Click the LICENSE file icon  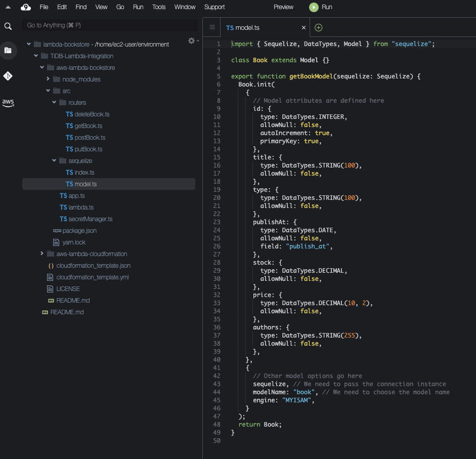[50, 289]
